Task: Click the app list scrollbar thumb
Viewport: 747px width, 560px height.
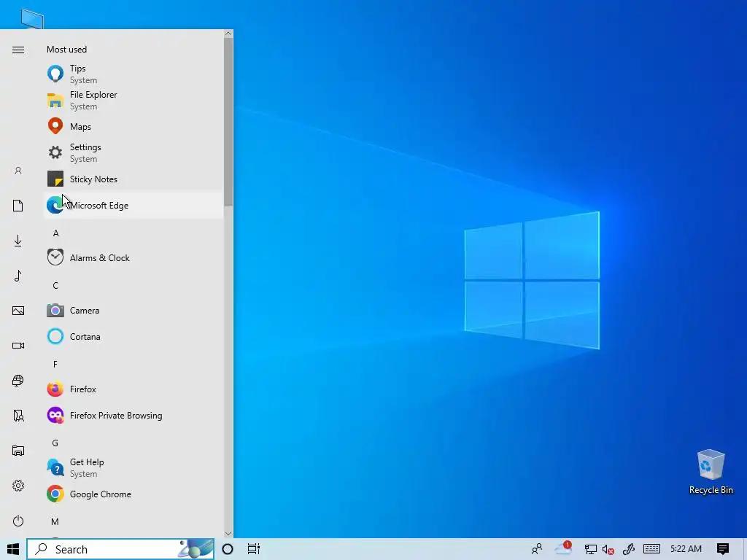Action: [x=228, y=122]
